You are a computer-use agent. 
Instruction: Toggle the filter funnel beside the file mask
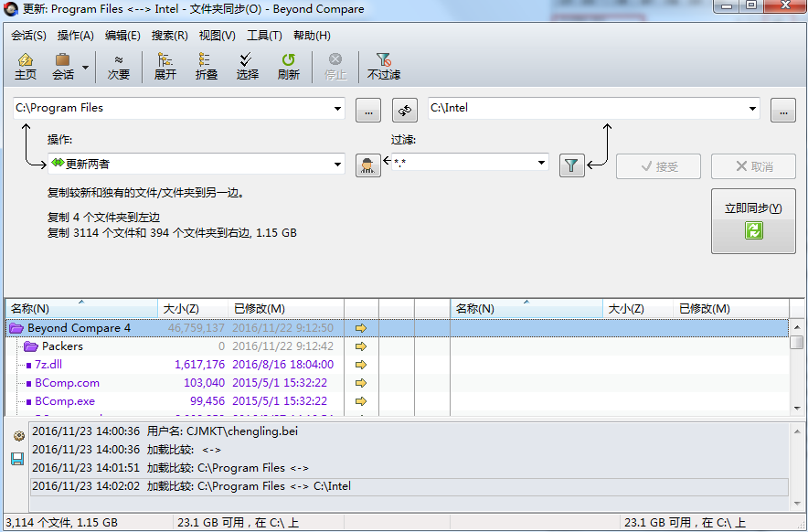click(x=571, y=165)
